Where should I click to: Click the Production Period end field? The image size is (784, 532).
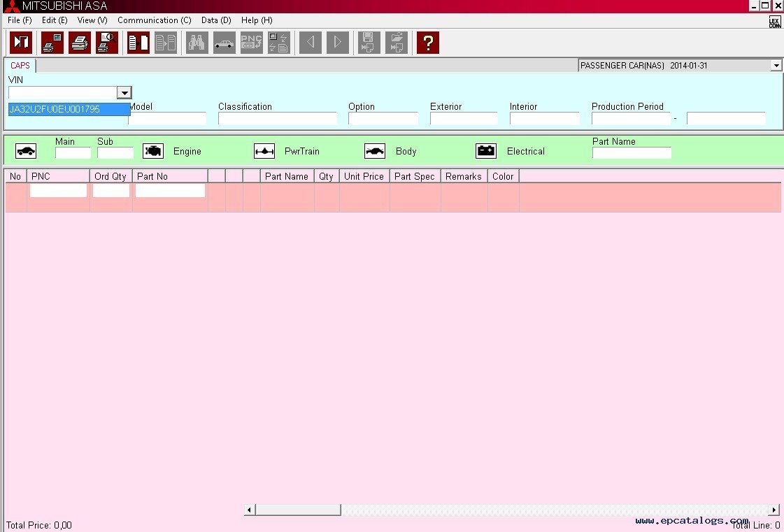tap(726, 119)
